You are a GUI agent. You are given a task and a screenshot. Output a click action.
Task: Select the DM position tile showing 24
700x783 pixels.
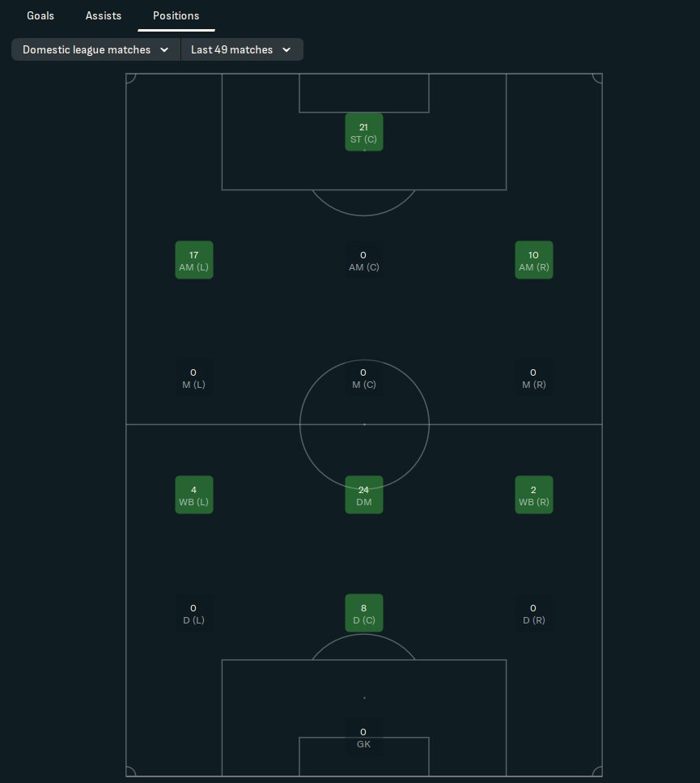363,495
